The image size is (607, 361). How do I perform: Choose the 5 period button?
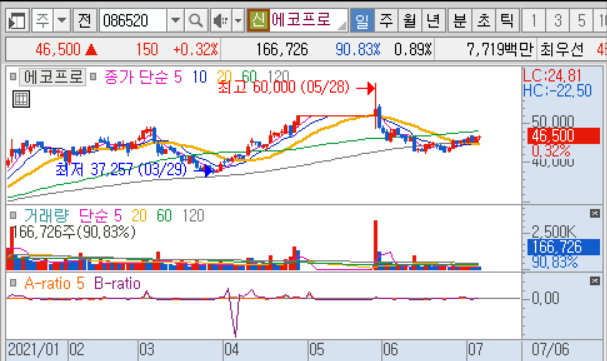click(x=581, y=20)
